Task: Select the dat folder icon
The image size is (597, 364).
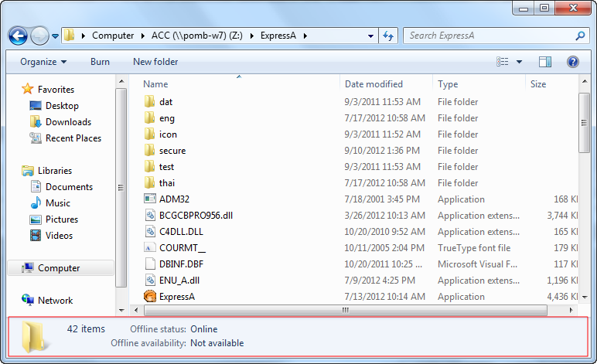Action: [x=149, y=101]
